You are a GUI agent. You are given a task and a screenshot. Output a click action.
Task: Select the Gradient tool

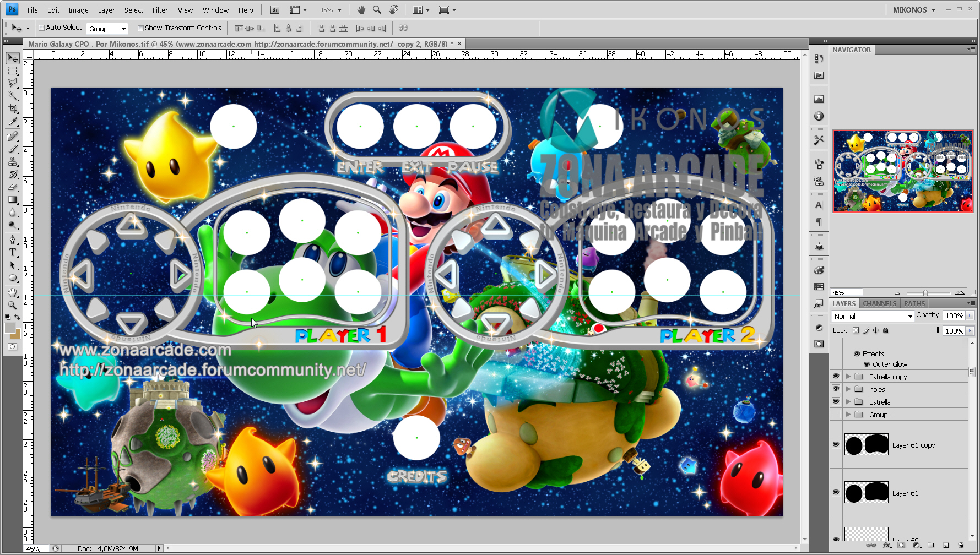[x=13, y=200]
